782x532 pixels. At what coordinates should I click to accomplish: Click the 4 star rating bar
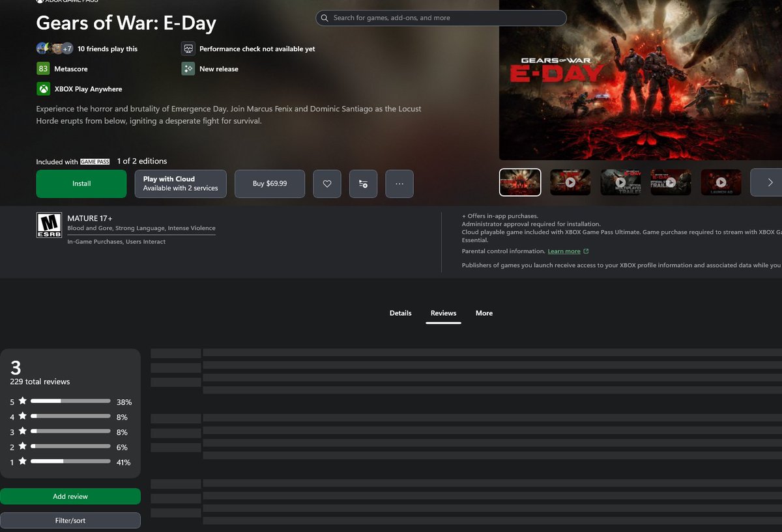tap(70, 417)
